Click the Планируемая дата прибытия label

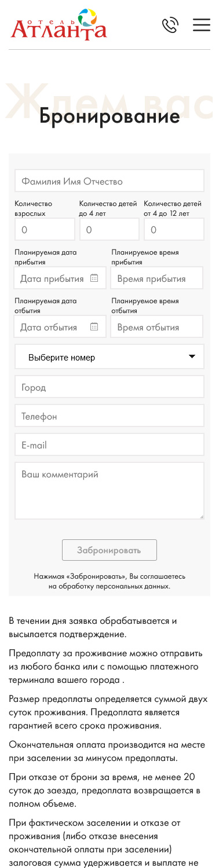[x=46, y=257]
